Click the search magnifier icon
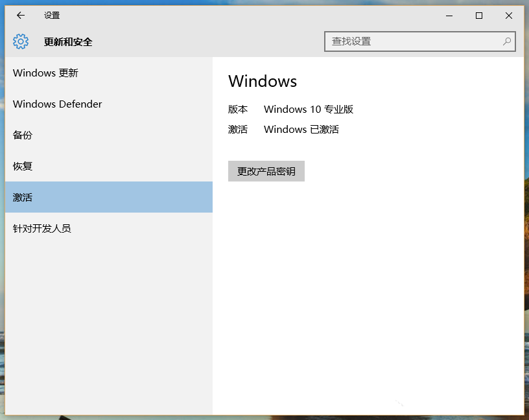 point(507,41)
